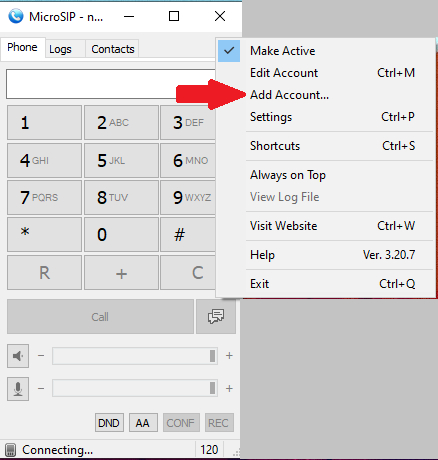The height and width of the screenshot is (460, 438).
Task: Decrease microphone level minus sign
Action: click(41, 389)
